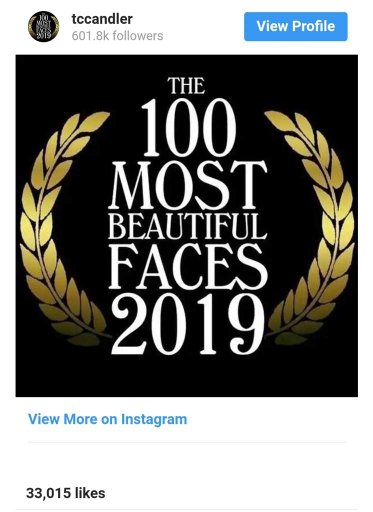Open View More on Instagram link

click(x=108, y=419)
